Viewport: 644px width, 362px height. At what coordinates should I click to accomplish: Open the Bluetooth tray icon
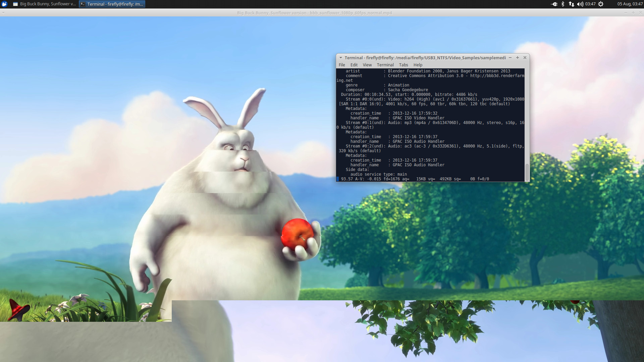(x=563, y=4)
